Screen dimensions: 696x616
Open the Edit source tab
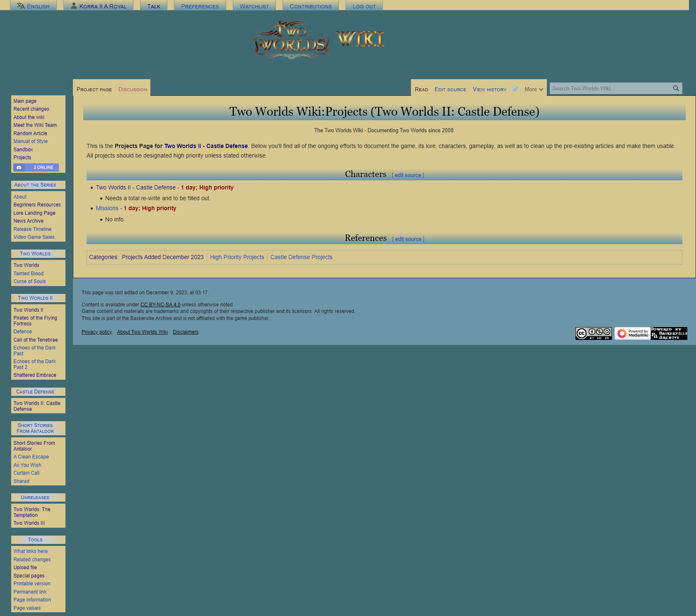coord(450,89)
